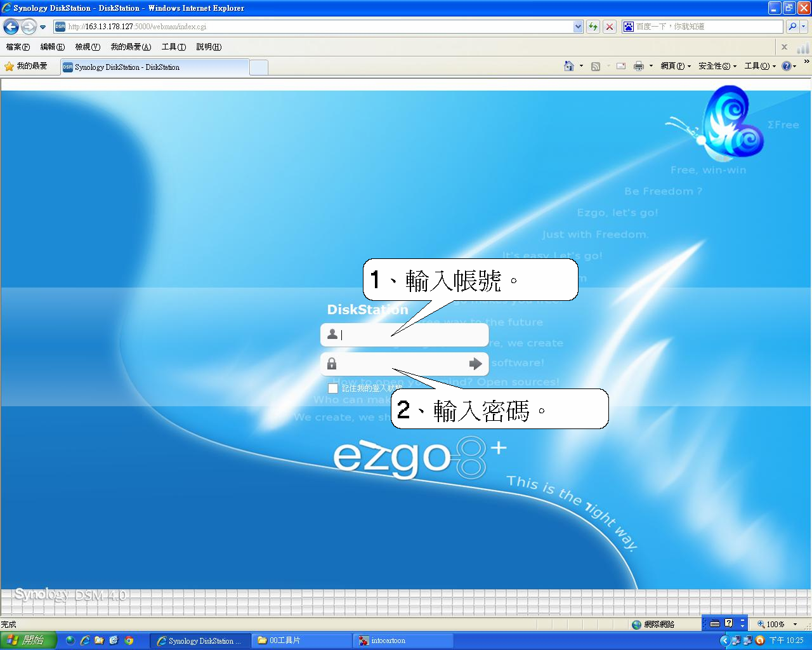Open the 工具(T) menu in menu bar
The image size is (812, 650).
click(x=173, y=47)
